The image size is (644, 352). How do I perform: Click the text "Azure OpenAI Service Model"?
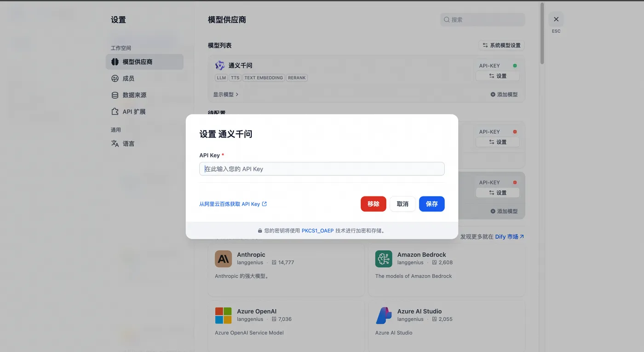pos(249,333)
